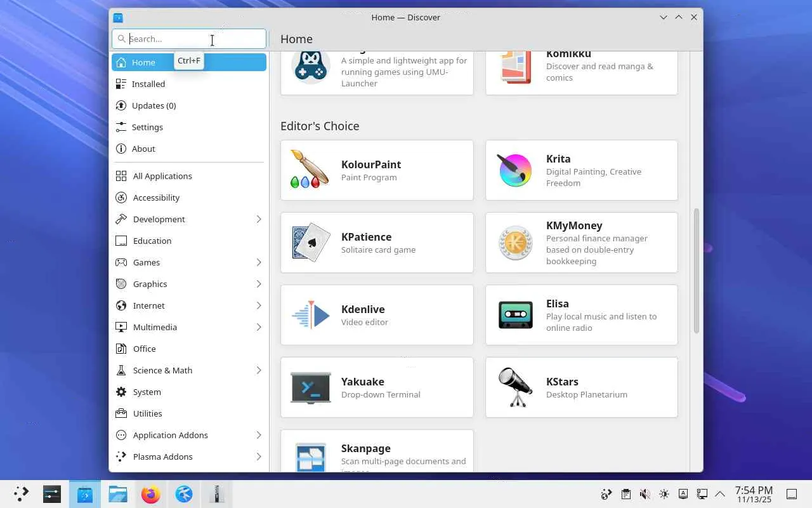
Task: Open Utilities via its toolbox icon
Action: (x=121, y=413)
